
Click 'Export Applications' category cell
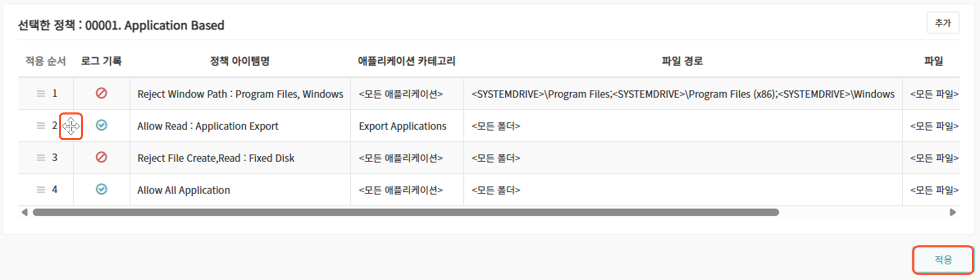coord(402,126)
